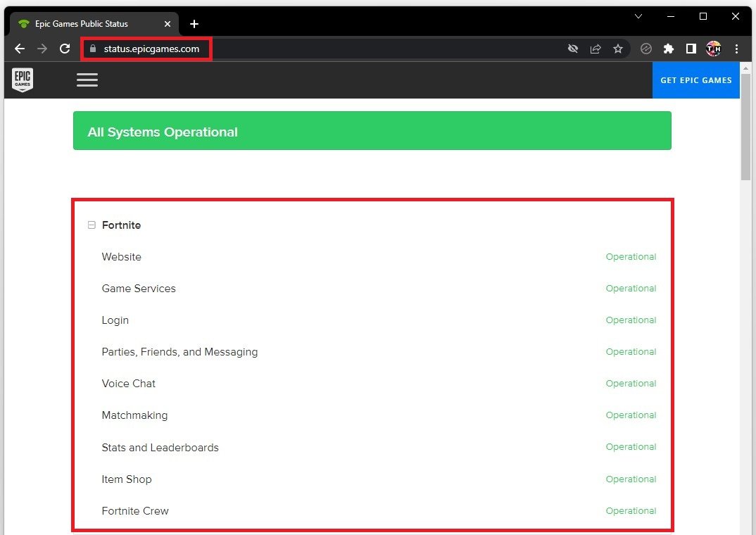
Task: Open Chrome's three-dot menu
Action: 737,49
